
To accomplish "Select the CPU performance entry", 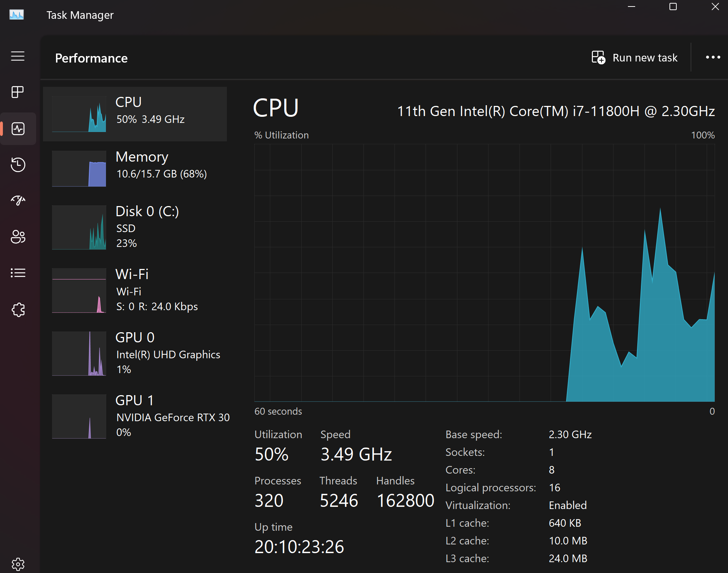I will [x=135, y=114].
